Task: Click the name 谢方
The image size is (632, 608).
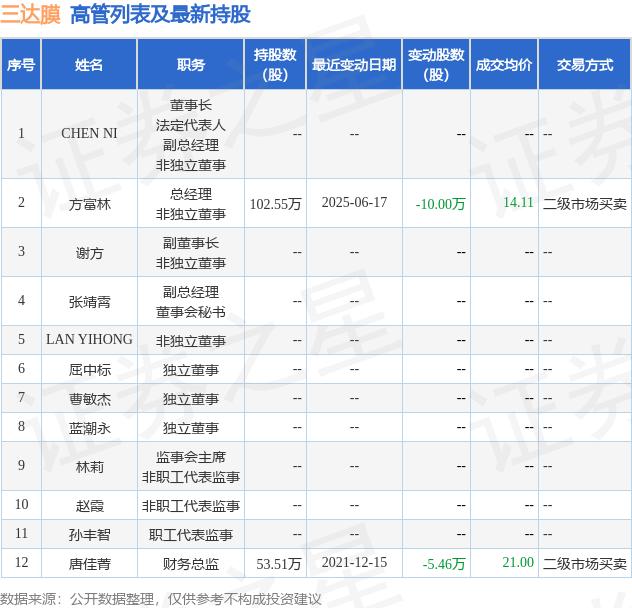Action: 89,253
